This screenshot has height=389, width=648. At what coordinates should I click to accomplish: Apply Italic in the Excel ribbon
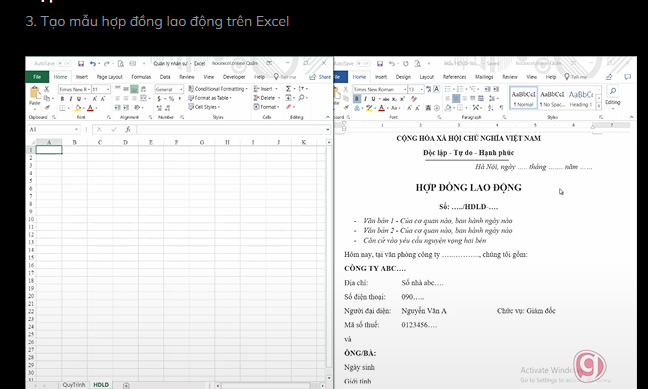(70, 99)
